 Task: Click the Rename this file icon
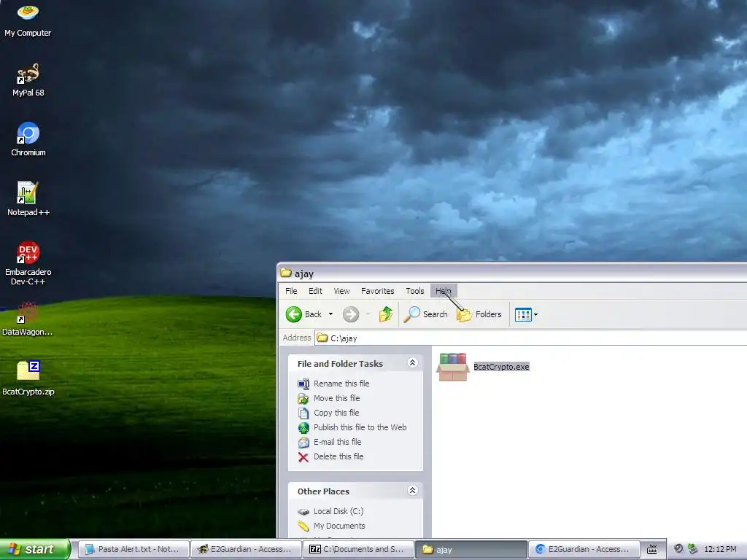[303, 384]
